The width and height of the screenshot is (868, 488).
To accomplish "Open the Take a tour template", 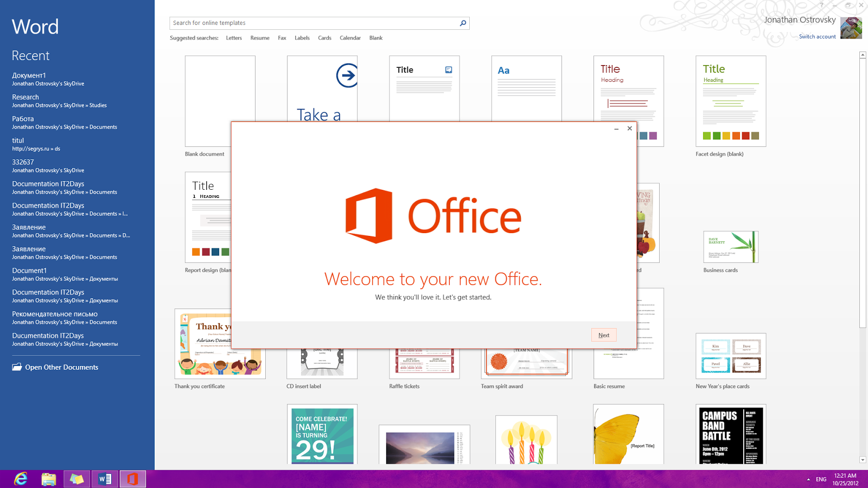I will click(322, 88).
